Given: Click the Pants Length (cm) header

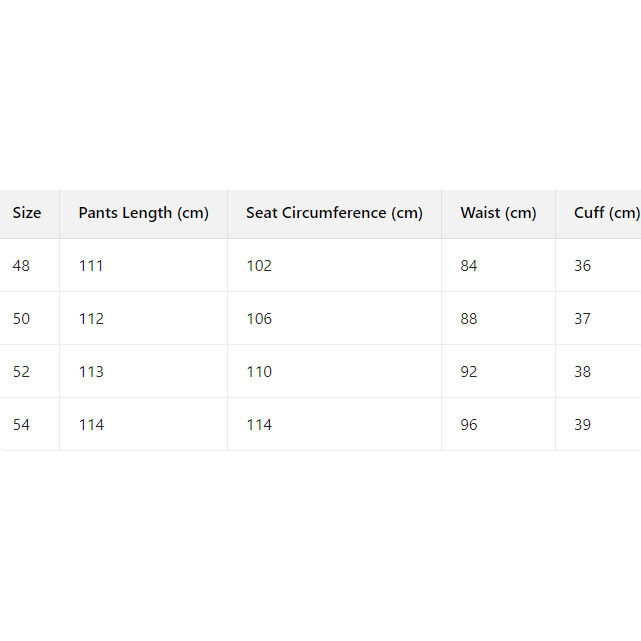Looking at the screenshot, I should 143,213.
